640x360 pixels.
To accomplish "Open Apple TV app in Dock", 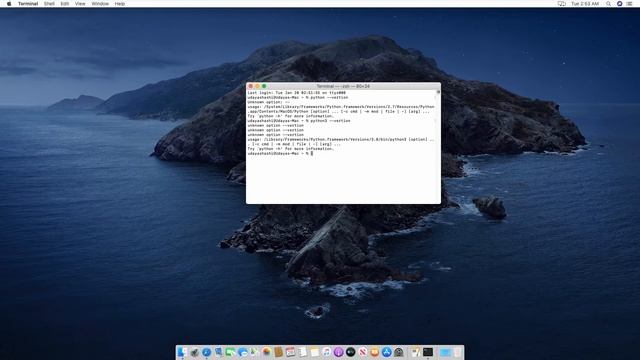I will pos(351,352).
